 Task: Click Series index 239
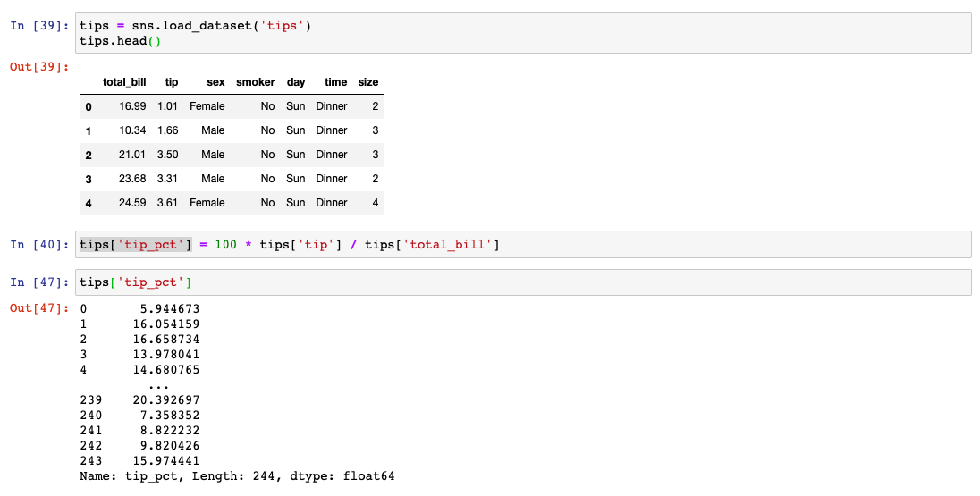click(x=90, y=399)
